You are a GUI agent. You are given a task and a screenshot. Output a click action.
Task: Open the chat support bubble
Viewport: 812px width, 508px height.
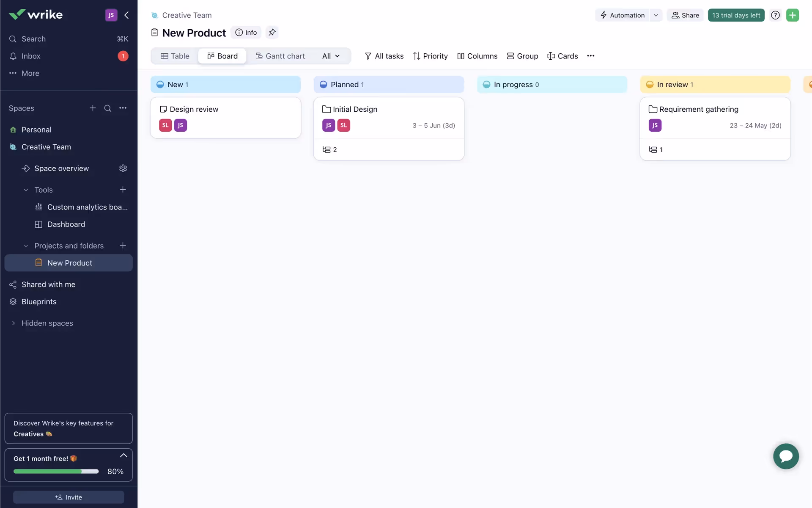coord(785,456)
